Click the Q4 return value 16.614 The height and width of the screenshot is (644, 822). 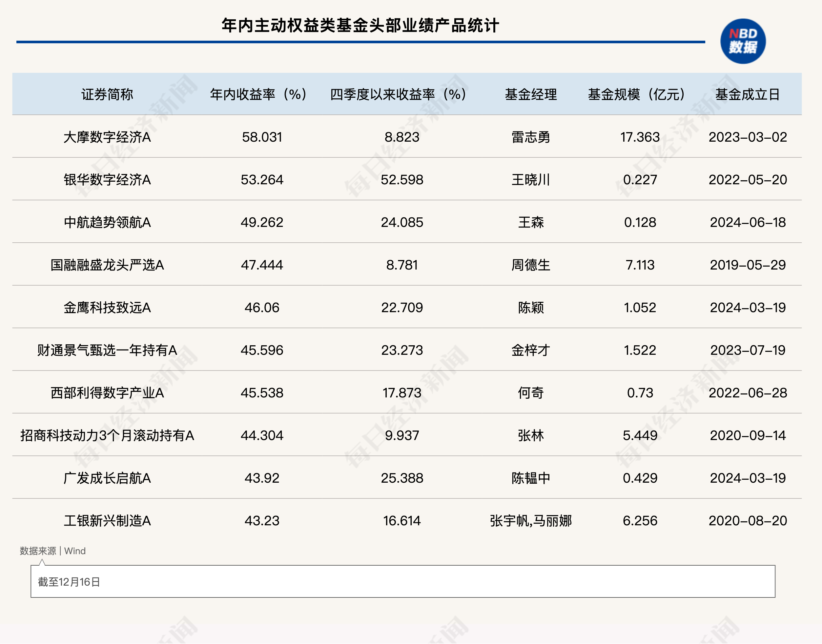coord(402,520)
